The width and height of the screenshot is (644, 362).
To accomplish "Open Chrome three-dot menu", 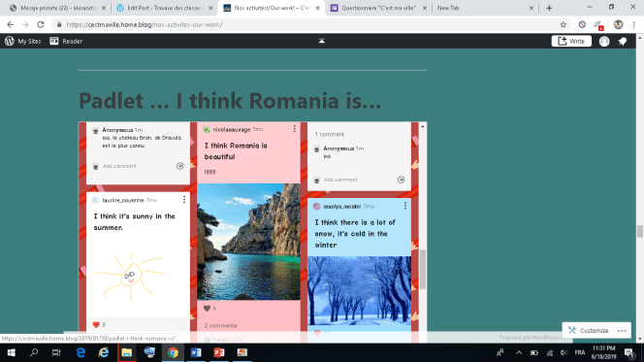I will [633, 24].
